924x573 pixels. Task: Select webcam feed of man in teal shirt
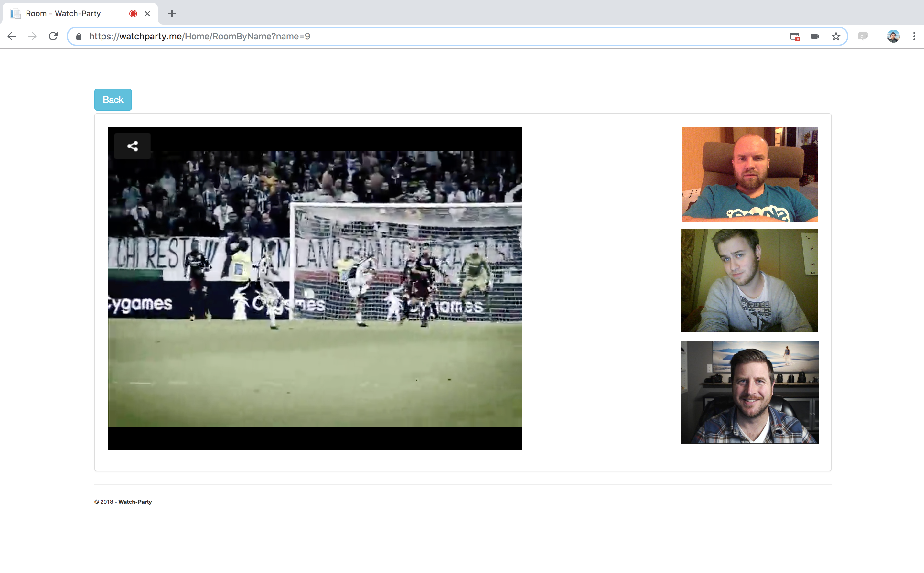(750, 174)
